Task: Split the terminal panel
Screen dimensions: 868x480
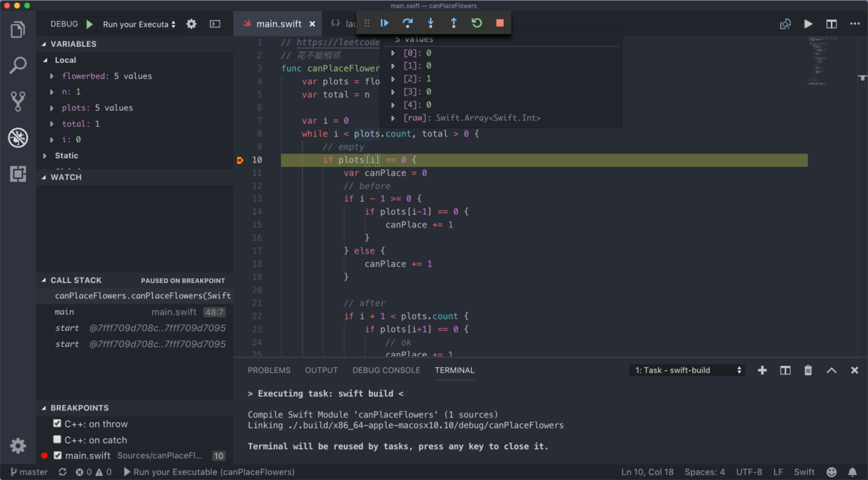Action: (x=785, y=370)
